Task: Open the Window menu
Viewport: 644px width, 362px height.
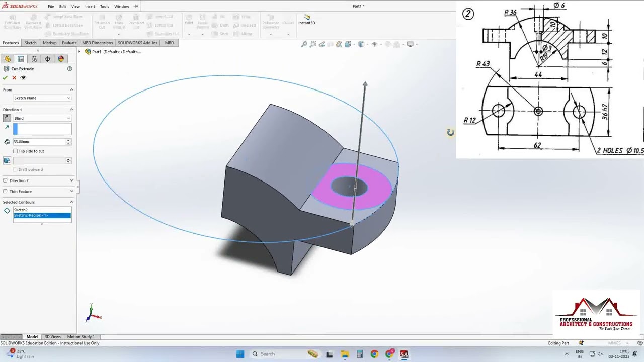Action: pyautogui.click(x=122, y=7)
